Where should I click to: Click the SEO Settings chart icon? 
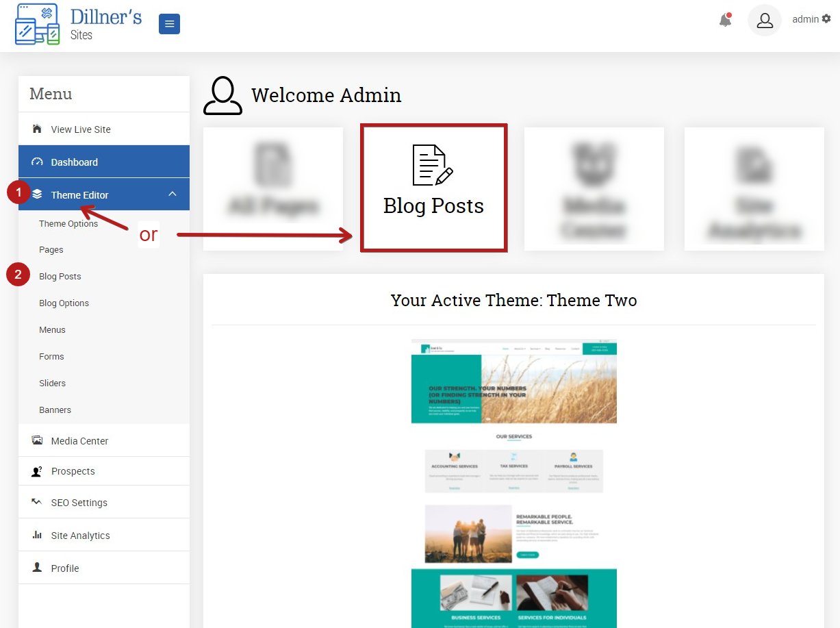tap(37, 502)
